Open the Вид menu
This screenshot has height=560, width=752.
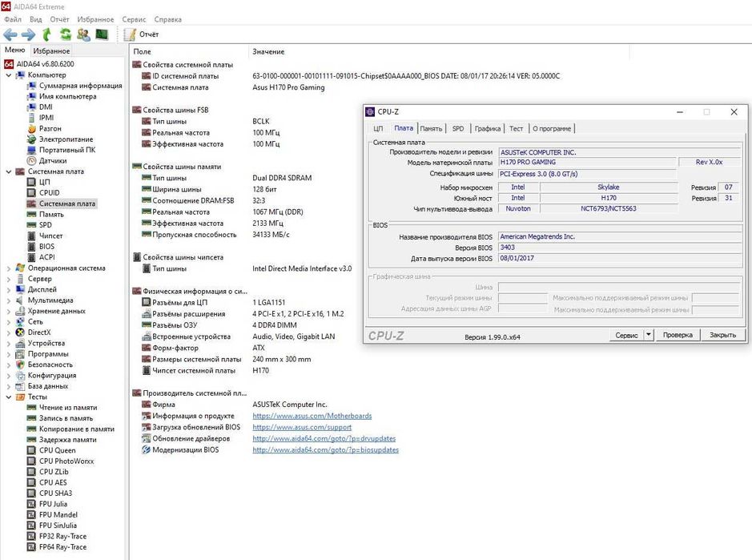coord(35,19)
